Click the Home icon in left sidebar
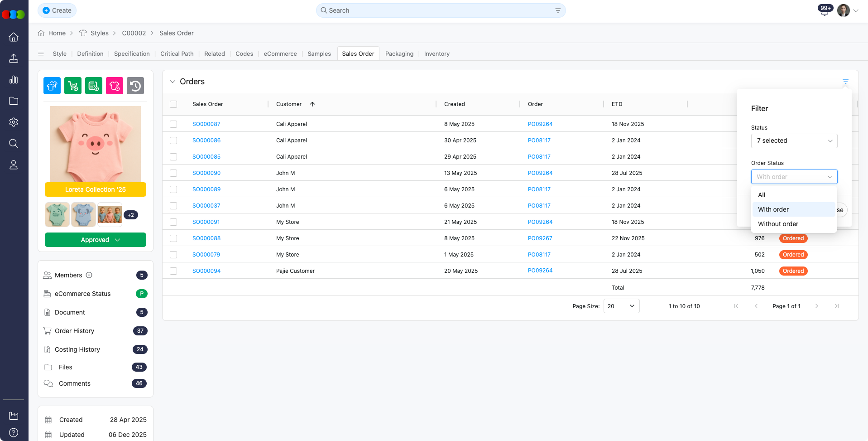 coord(14,37)
